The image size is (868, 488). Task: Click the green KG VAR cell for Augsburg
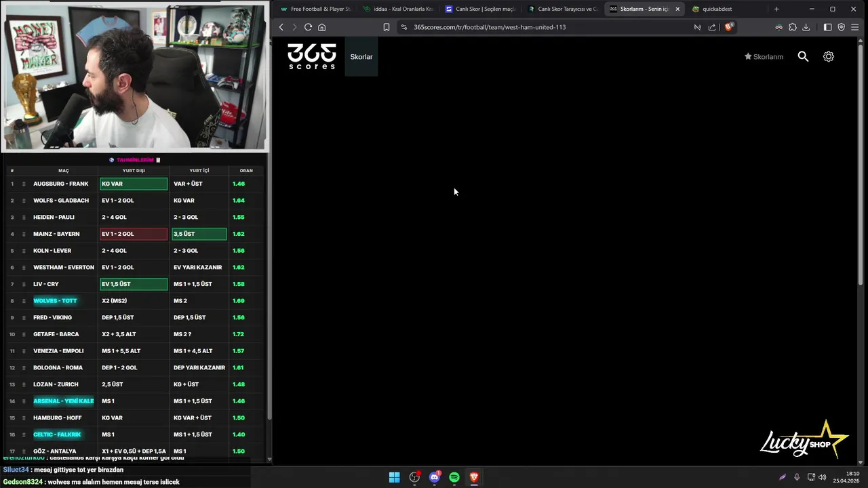[134, 184]
